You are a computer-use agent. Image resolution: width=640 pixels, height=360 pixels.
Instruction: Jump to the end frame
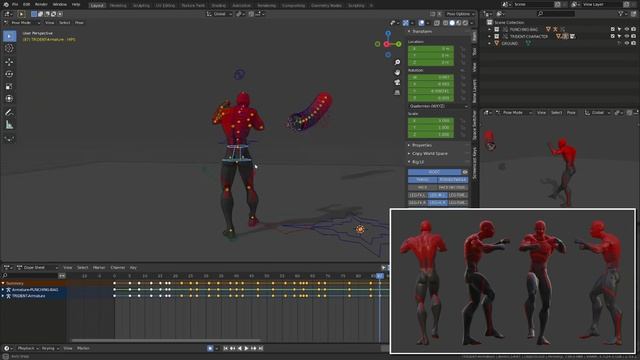[x=260, y=348]
